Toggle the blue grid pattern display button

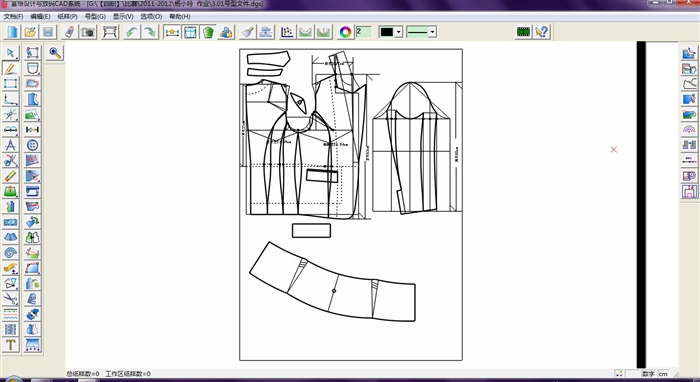coord(190,32)
